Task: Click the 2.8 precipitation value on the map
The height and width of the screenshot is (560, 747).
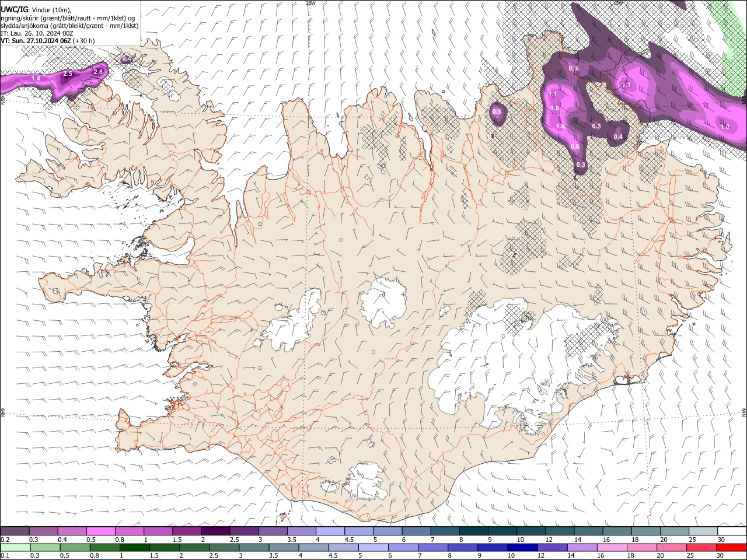Action: (x=98, y=72)
